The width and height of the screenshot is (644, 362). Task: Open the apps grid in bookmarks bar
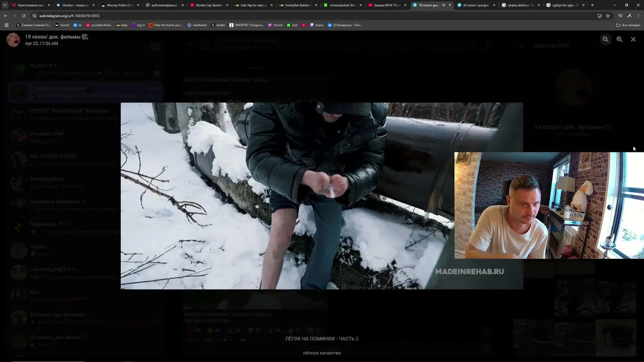(7, 25)
